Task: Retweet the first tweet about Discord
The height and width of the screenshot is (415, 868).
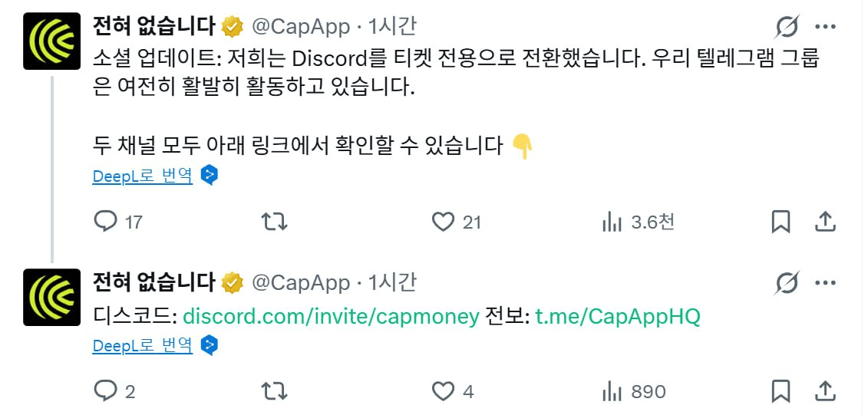Action: pyautogui.click(x=274, y=222)
